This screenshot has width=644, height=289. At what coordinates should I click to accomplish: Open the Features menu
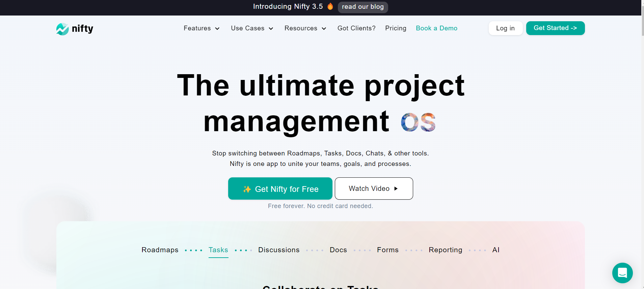coord(202,28)
